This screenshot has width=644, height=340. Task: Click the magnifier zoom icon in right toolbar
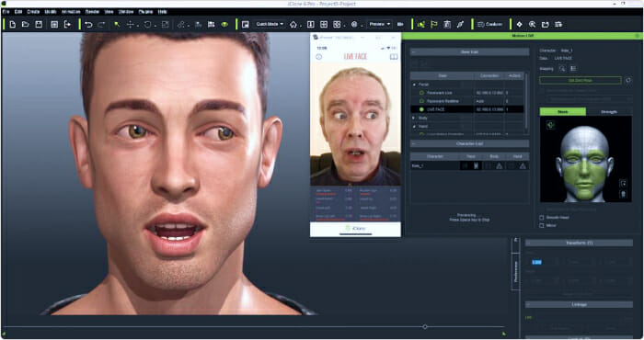(533, 25)
